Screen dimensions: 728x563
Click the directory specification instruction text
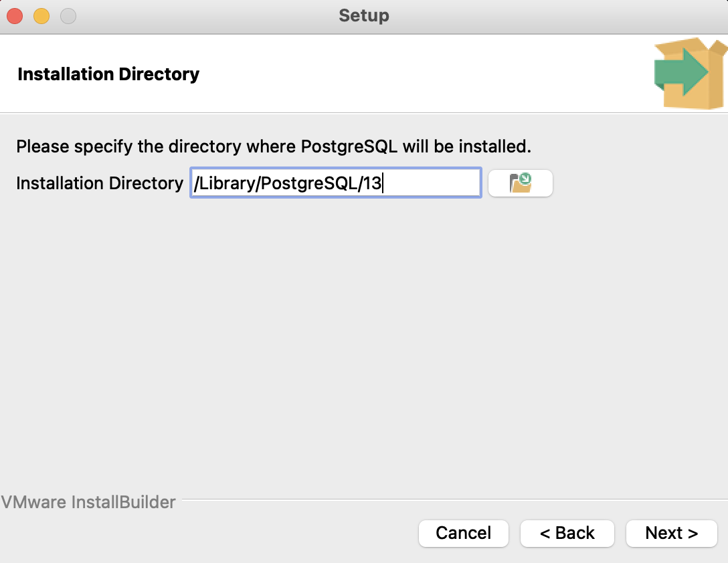point(274,146)
